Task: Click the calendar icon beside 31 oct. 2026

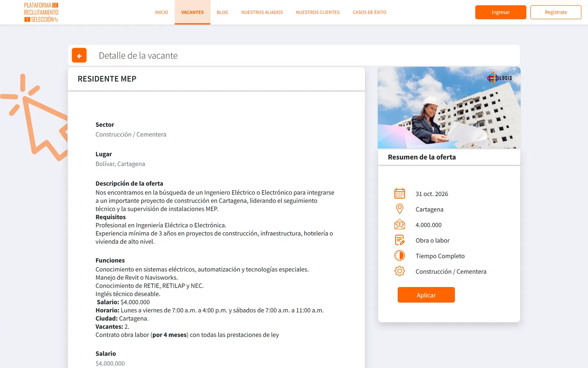Action: [399, 194]
